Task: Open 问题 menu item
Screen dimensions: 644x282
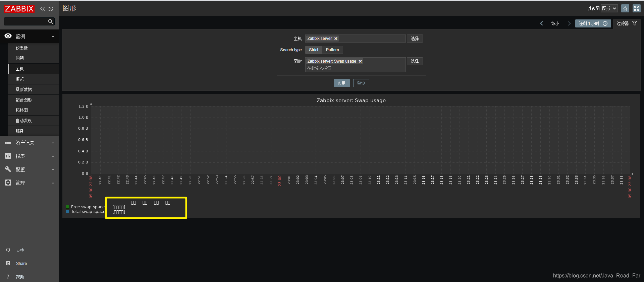Action: [33, 58]
